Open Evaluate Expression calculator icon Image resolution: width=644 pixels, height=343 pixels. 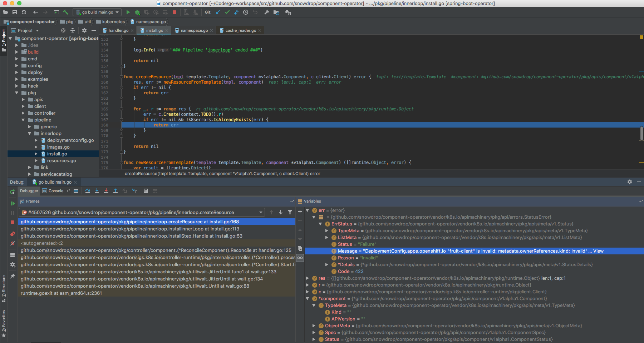coord(146,191)
